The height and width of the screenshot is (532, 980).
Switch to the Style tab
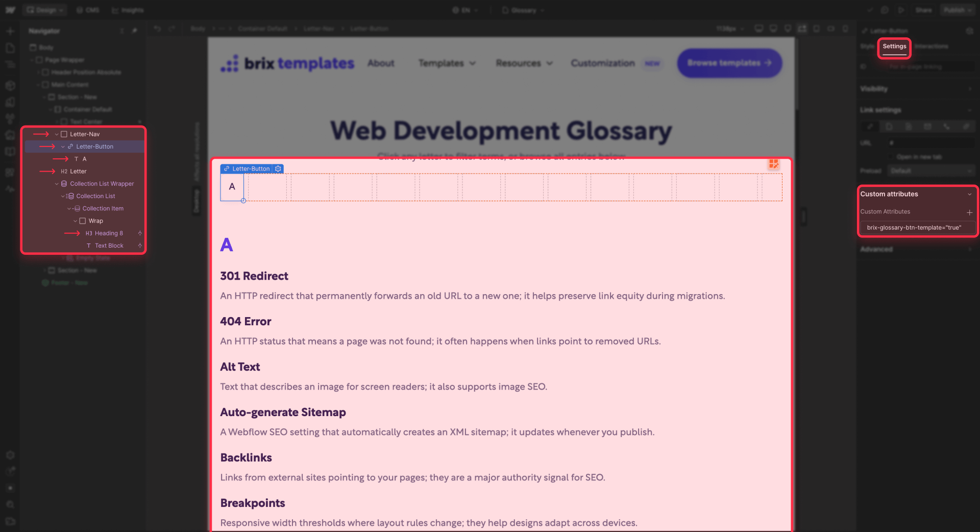867,46
